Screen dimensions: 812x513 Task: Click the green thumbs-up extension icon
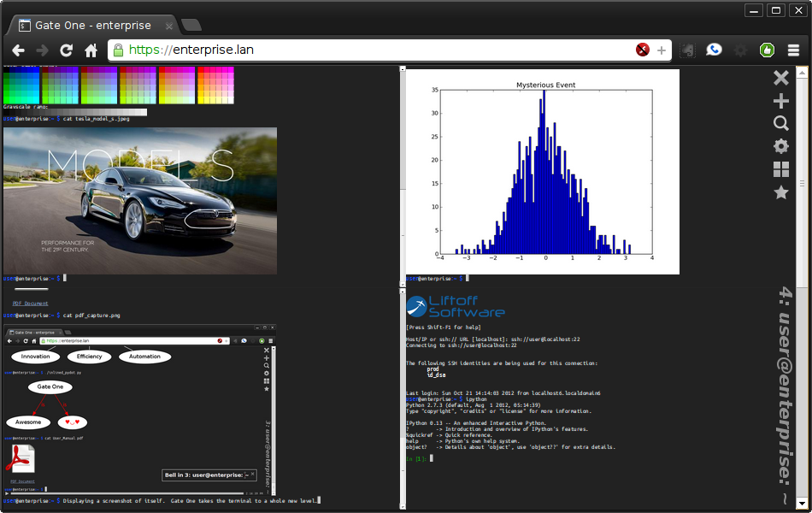click(x=767, y=50)
